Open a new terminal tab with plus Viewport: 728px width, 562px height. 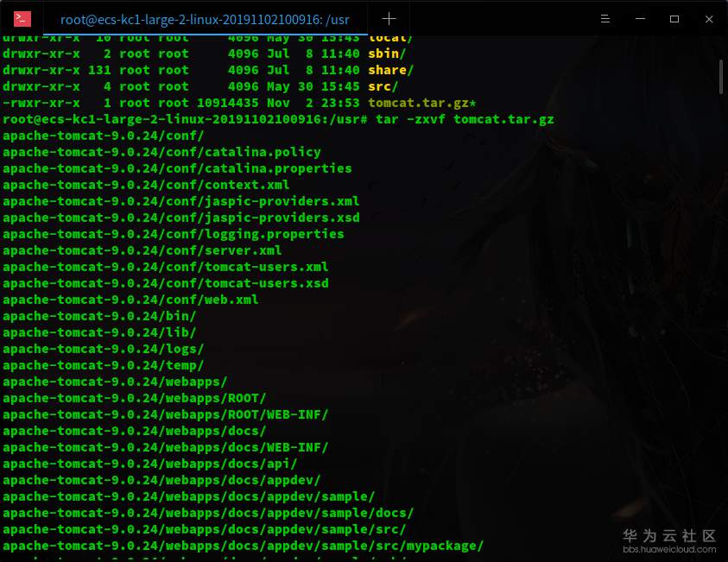click(389, 19)
